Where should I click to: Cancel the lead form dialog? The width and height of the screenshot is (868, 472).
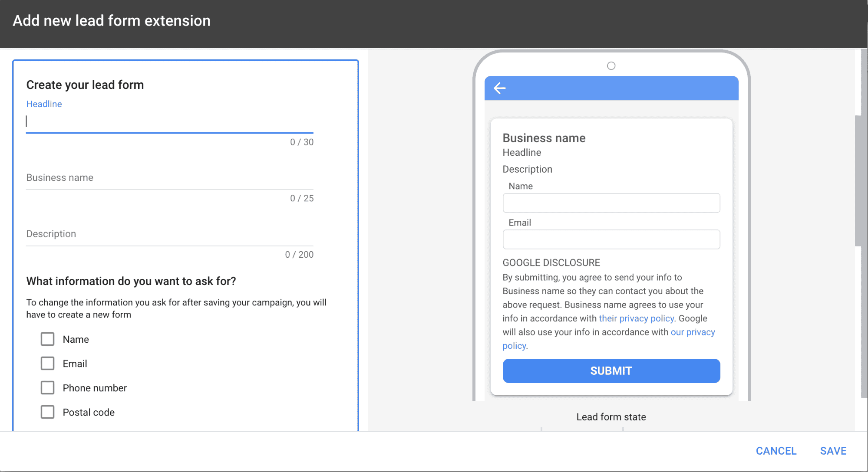[x=776, y=451]
